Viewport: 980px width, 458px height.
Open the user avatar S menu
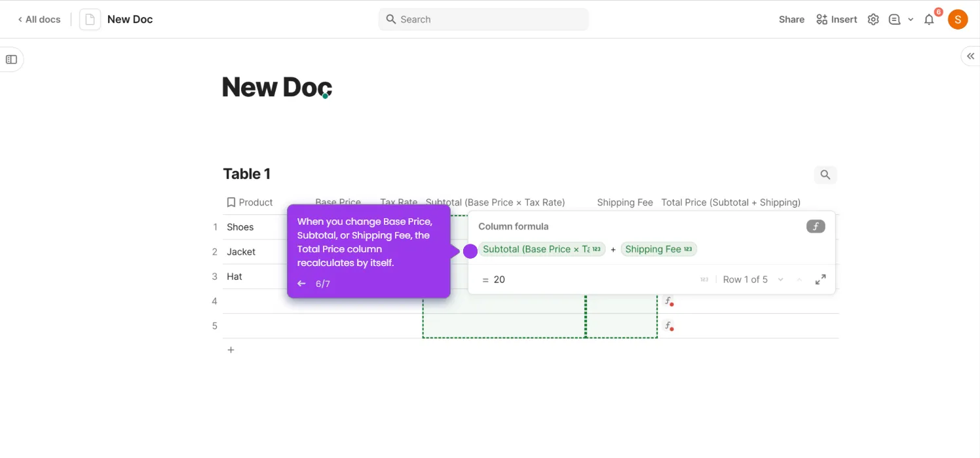tap(958, 20)
